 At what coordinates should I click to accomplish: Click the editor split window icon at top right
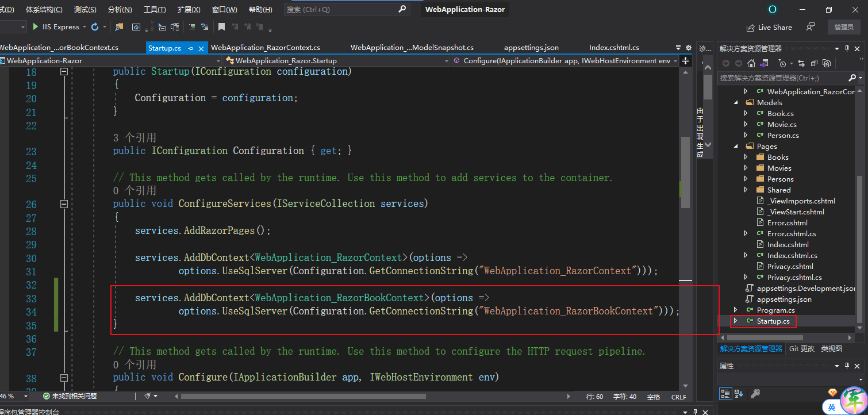tap(686, 60)
